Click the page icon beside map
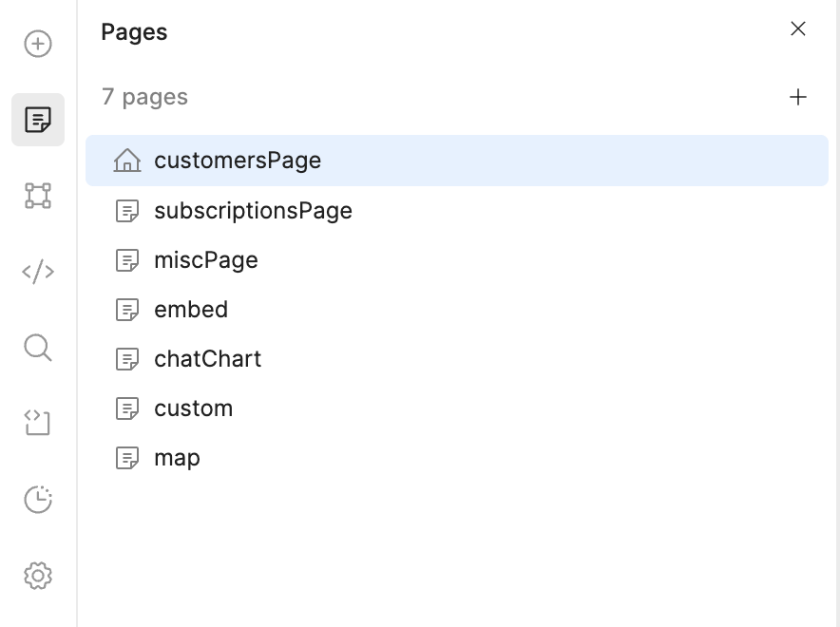Image resolution: width=840 pixels, height=627 pixels. [x=127, y=458]
